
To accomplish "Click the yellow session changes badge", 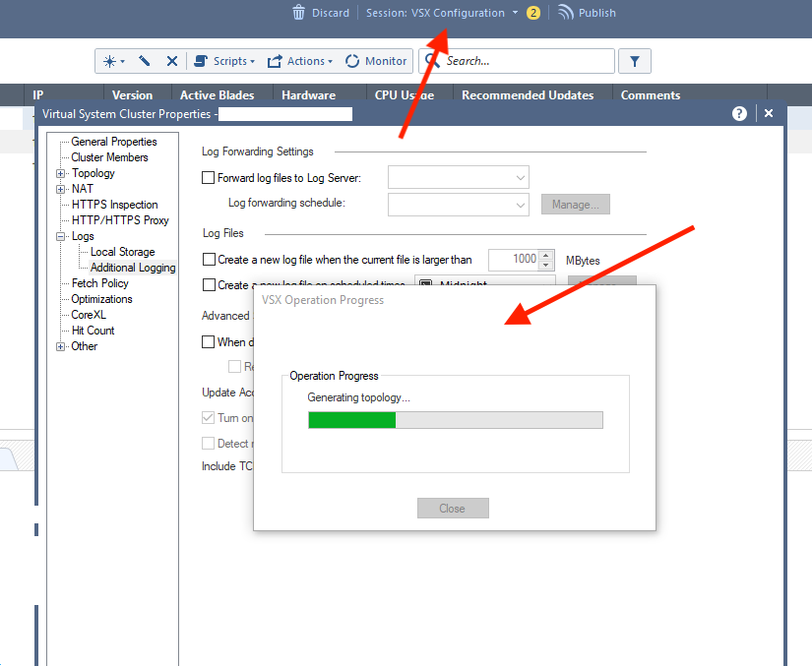I will click(532, 13).
